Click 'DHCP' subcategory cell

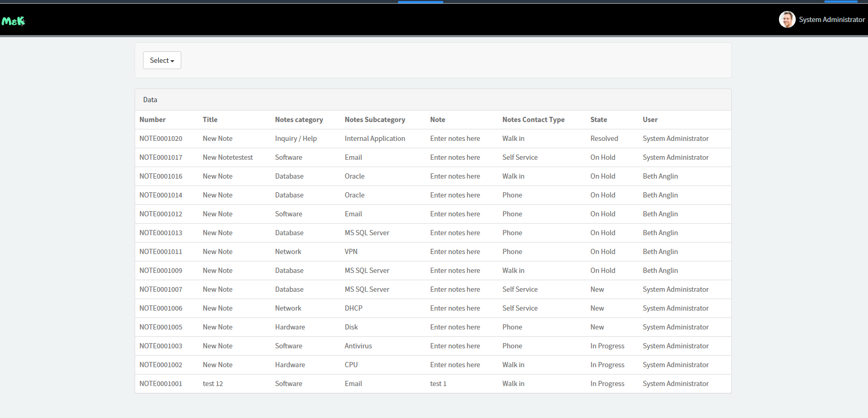(354, 308)
